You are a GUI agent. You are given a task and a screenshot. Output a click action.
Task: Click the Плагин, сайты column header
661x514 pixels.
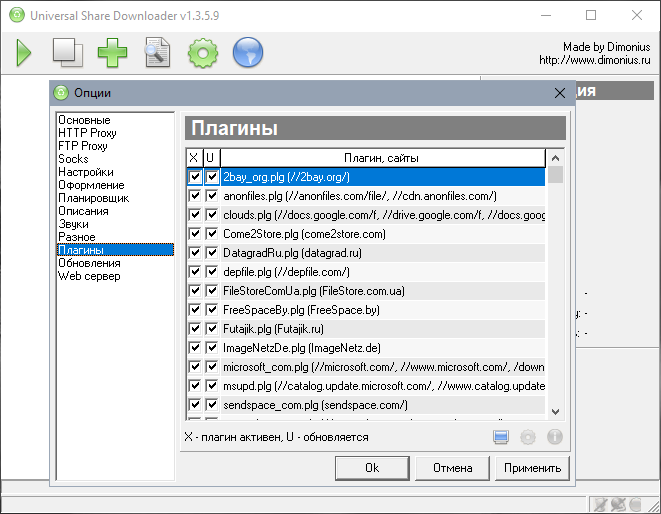(x=382, y=158)
